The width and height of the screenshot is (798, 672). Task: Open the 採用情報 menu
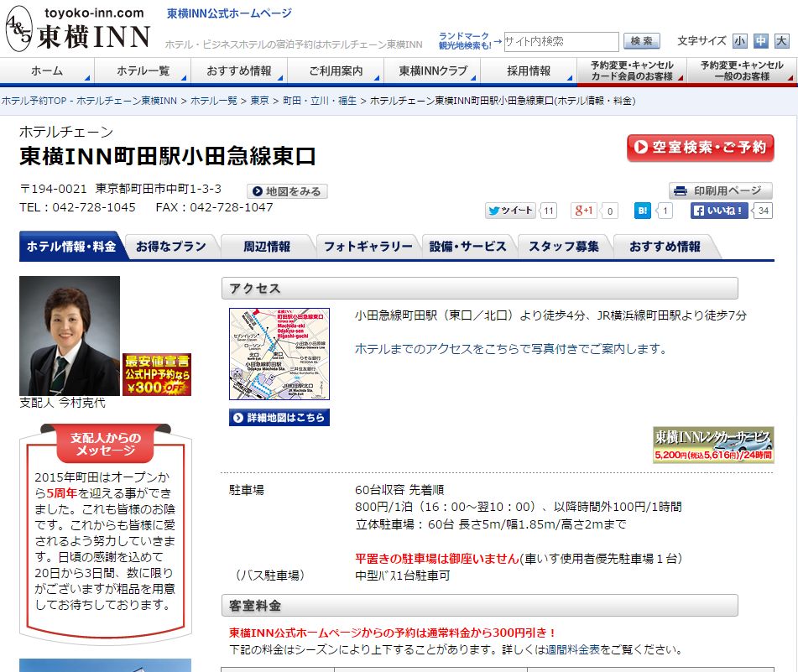[x=529, y=70]
